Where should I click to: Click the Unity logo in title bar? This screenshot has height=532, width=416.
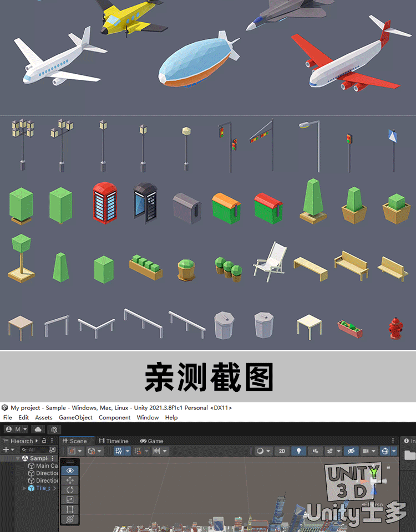tap(4, 407)
